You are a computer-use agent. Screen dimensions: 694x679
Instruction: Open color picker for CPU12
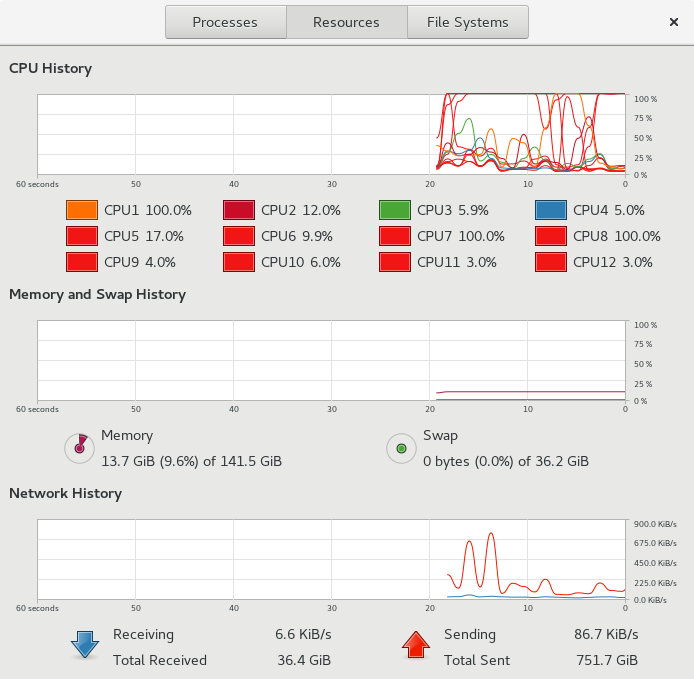click(x=551, y=262)
